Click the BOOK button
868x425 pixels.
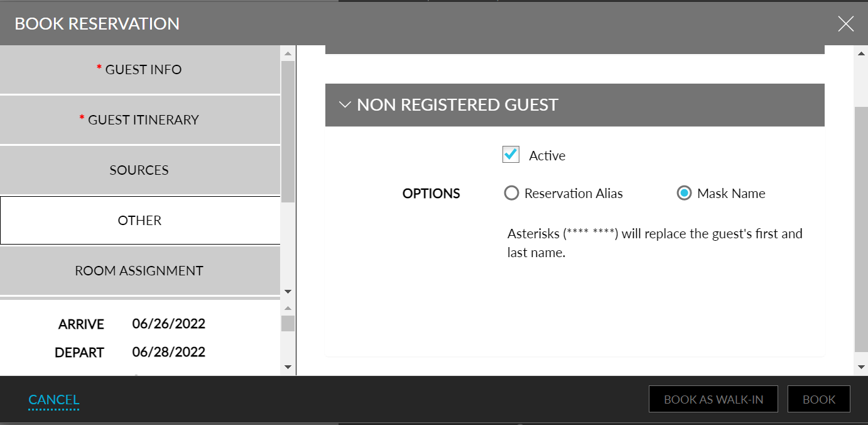818,399
